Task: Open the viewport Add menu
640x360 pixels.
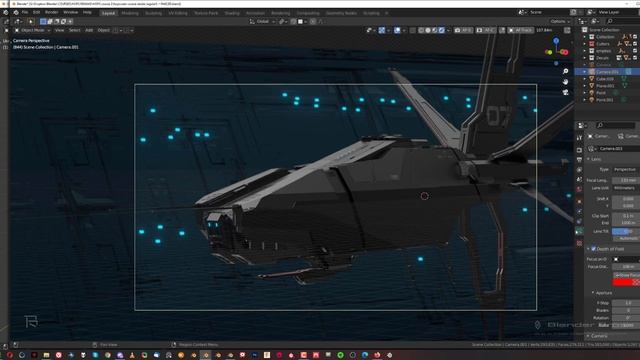Action: point(89,30)
